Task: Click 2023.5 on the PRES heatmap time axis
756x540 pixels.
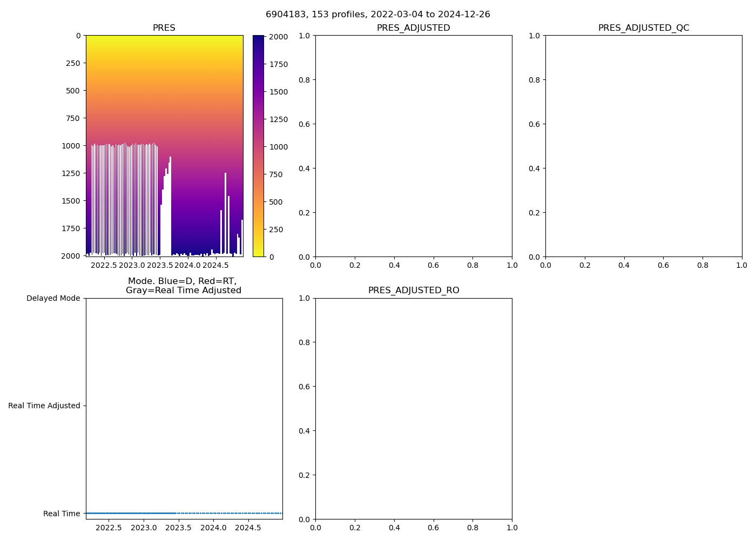Action: (159, 266)
